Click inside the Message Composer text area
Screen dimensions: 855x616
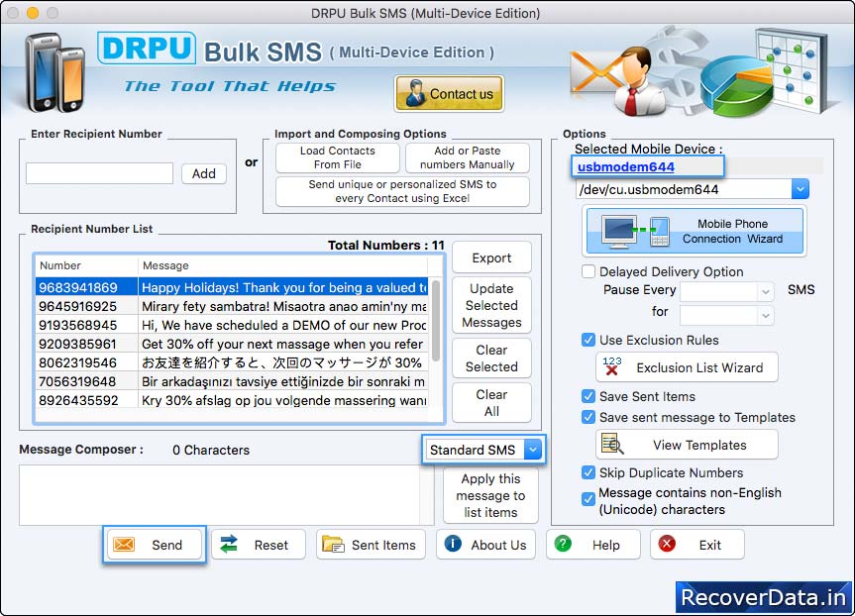(219, 495)
